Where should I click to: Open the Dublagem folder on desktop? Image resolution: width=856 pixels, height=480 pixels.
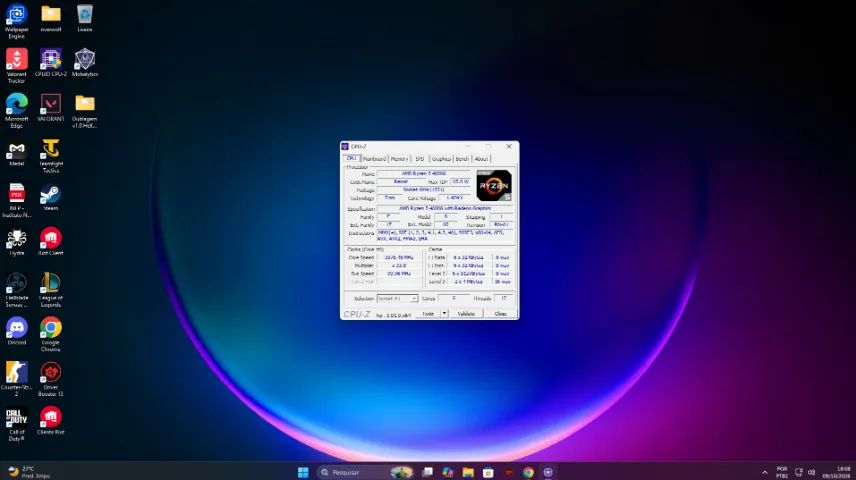(85, 110)
